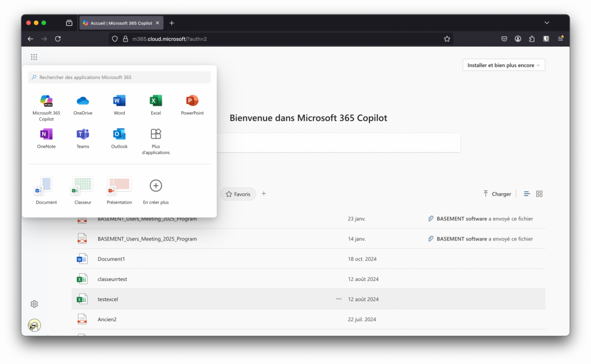Open a new browser tab
The width and height of the screenshot is (591, 364).
[171, 23]
